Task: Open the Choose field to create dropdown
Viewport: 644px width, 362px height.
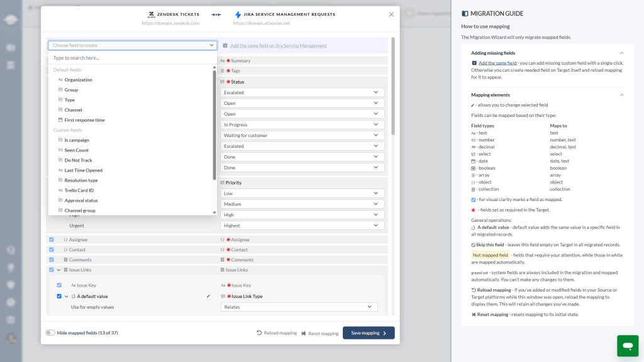Action: 132,45
